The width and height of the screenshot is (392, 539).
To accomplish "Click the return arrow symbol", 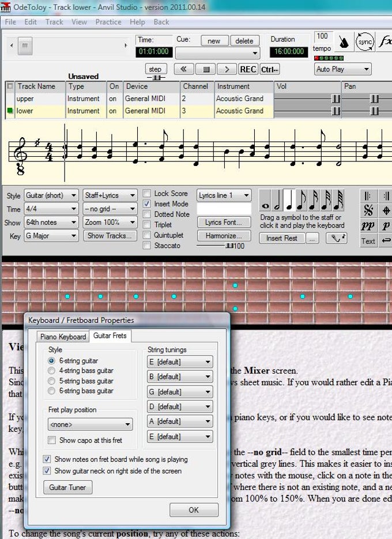I will tap(386, 241).
